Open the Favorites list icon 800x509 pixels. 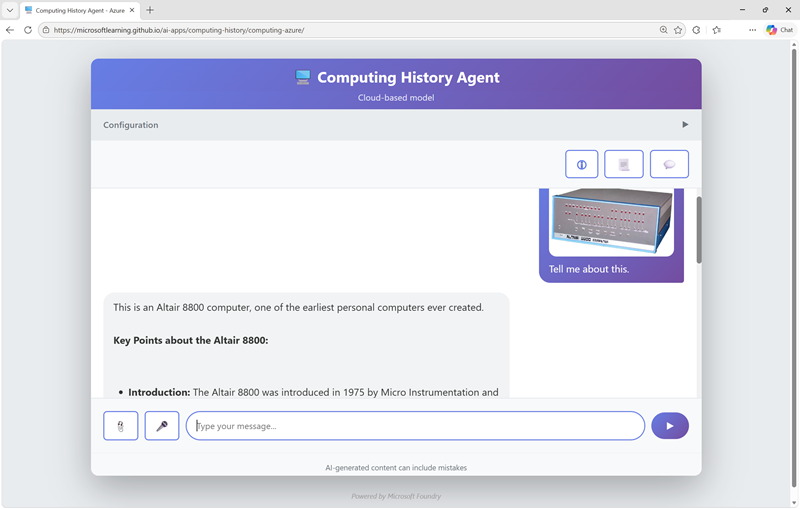pyautogui.click(x=717, y=30)
